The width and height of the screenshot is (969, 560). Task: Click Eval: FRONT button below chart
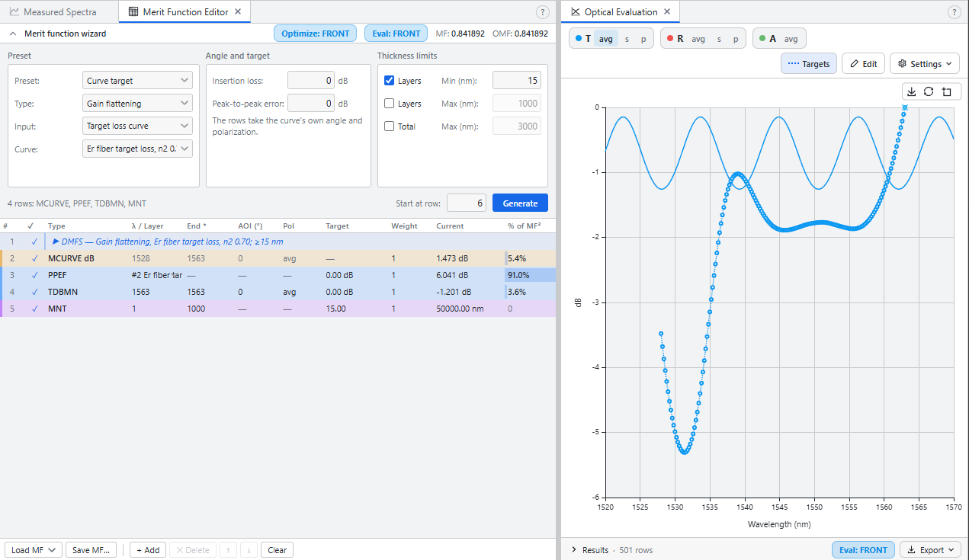coord(863,550)
